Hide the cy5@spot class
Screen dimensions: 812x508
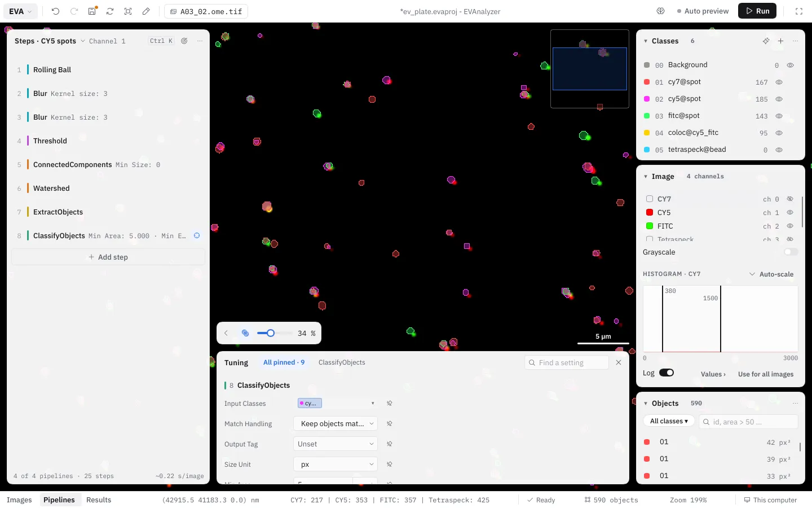(x=779, y=99)
